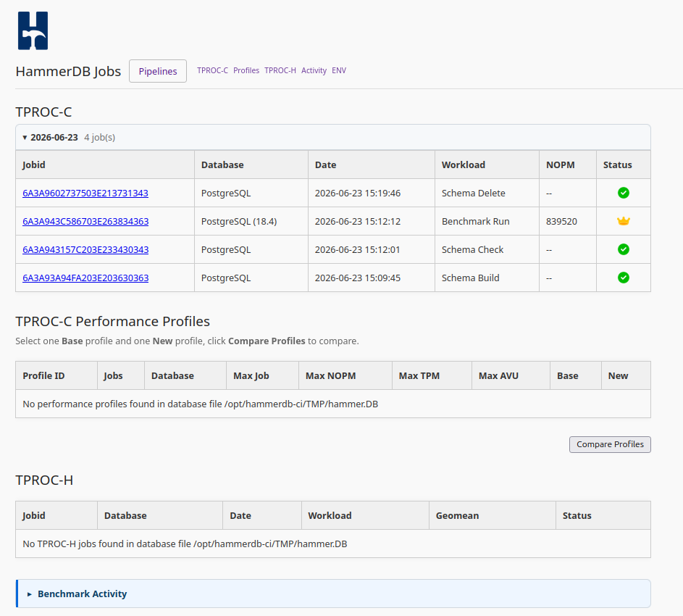
Task: Click date 2026-06-23 15:12:01
Action: (357, 250)
